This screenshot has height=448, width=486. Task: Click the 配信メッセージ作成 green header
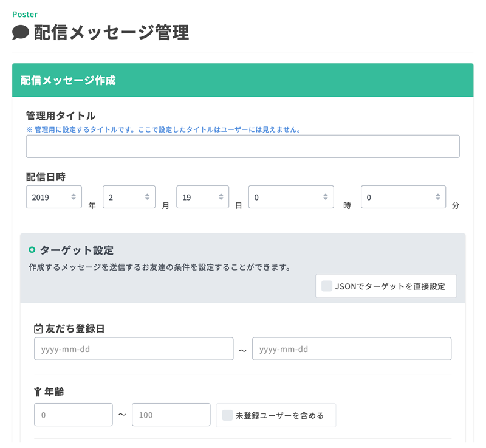point(242,80)
